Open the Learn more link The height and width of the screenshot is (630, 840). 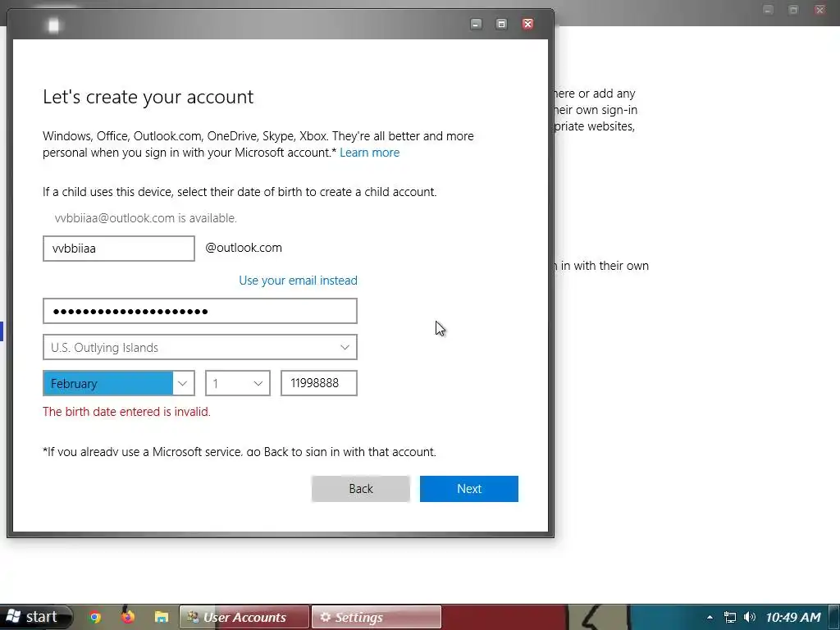370,153
